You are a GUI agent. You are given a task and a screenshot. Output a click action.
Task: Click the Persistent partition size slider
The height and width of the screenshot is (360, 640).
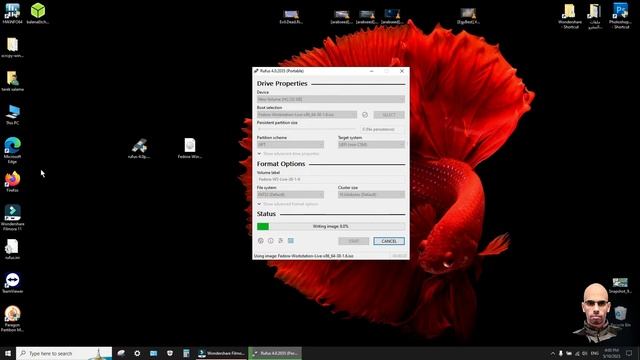[306, 129]
